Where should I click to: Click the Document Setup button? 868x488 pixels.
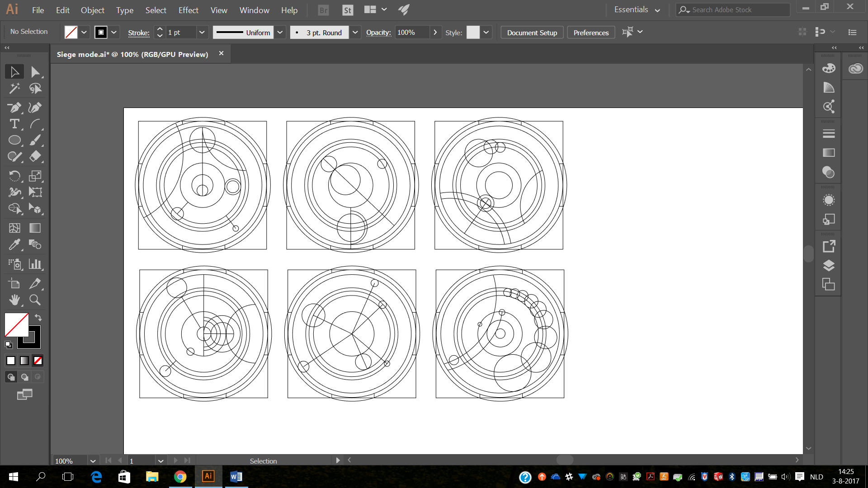coord(532,33)
